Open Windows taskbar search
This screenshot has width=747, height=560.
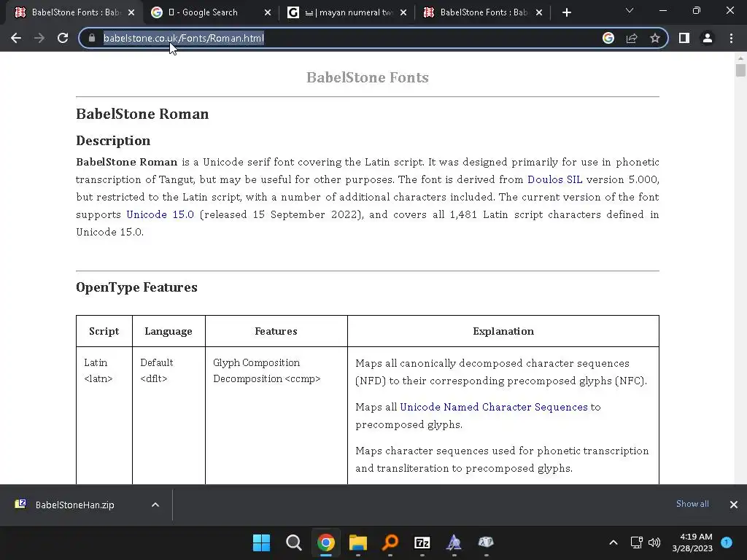[x=293, y=542]
